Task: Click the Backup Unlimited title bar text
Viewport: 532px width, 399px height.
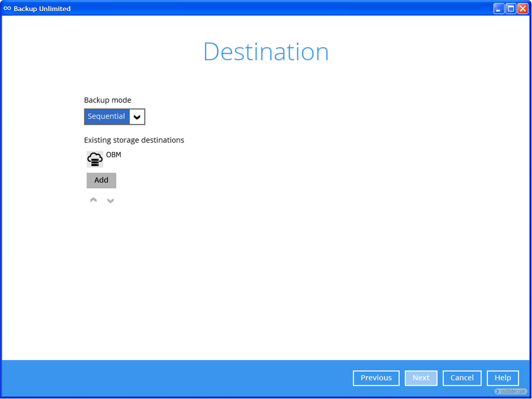Action: (42, 9)
